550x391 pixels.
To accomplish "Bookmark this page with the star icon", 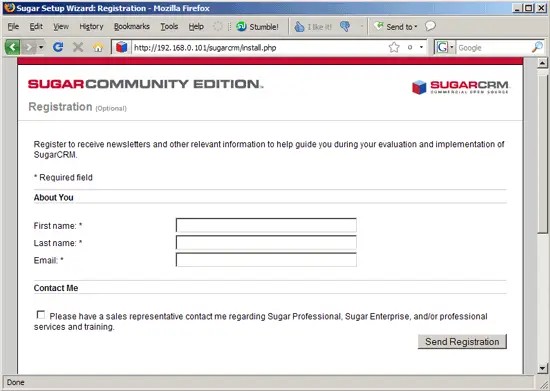I will (394, 47).
